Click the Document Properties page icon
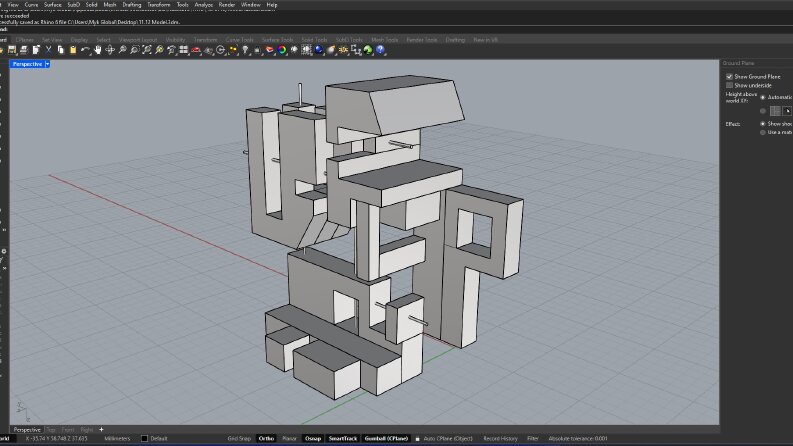Viewport: 793px width, 446px height. 36,50
